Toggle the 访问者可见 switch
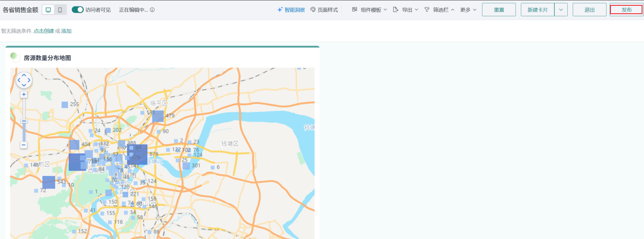Screen dimensions: 644x239 click(x=78, y=10)
